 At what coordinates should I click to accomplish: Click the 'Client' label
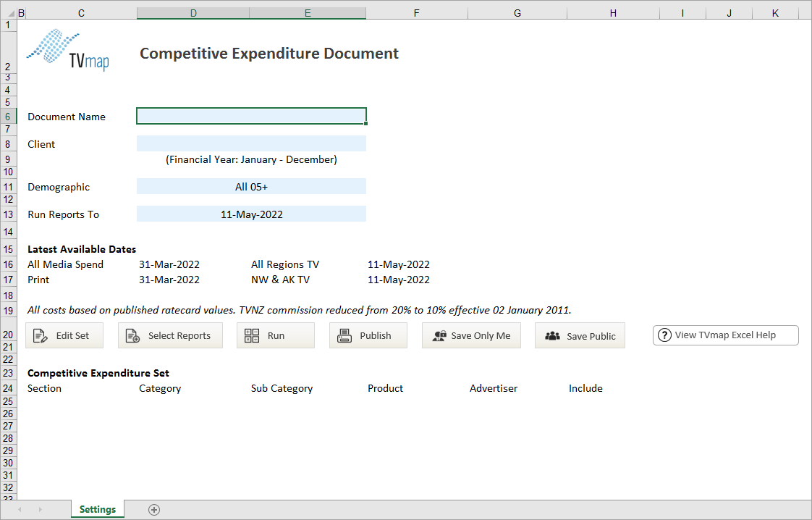41,144
